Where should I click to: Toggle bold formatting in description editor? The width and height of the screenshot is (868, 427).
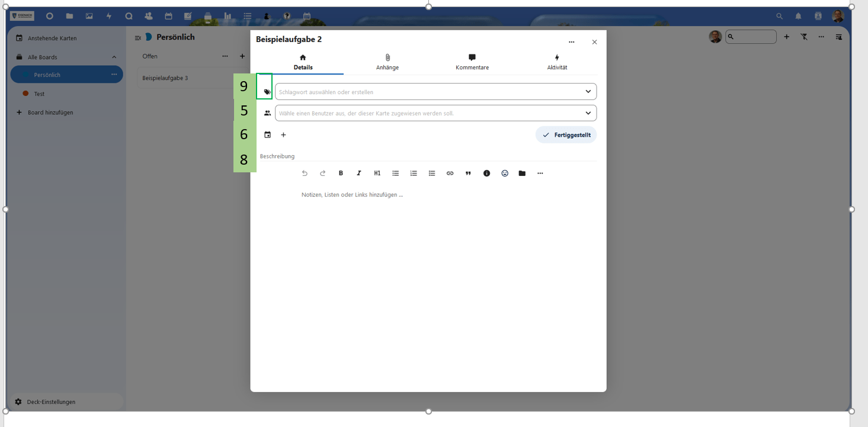[x=341, y=174]
